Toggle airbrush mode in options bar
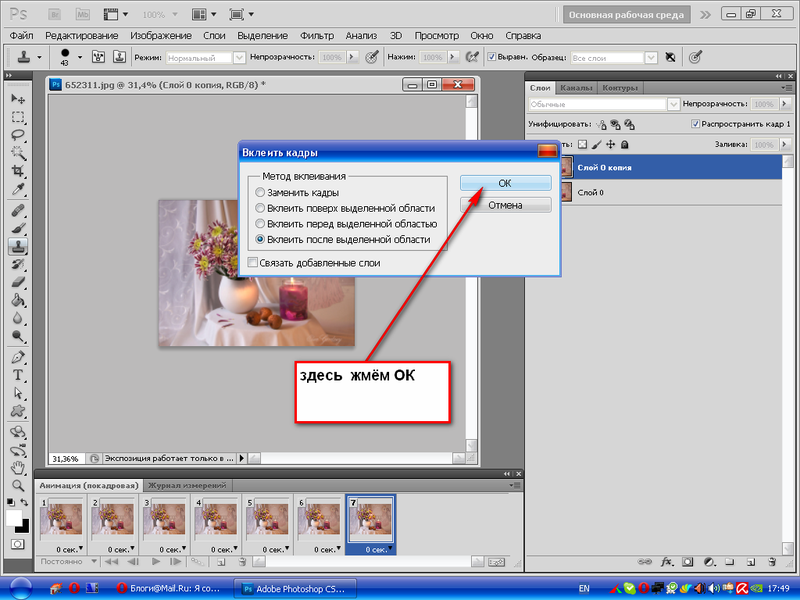 [472, 57]
